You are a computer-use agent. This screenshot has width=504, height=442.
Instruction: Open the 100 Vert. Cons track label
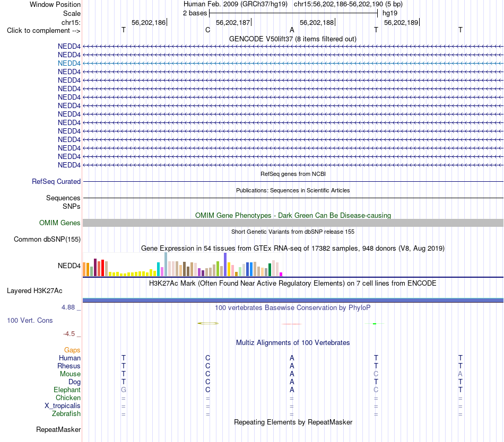click(x=30, y=320)
